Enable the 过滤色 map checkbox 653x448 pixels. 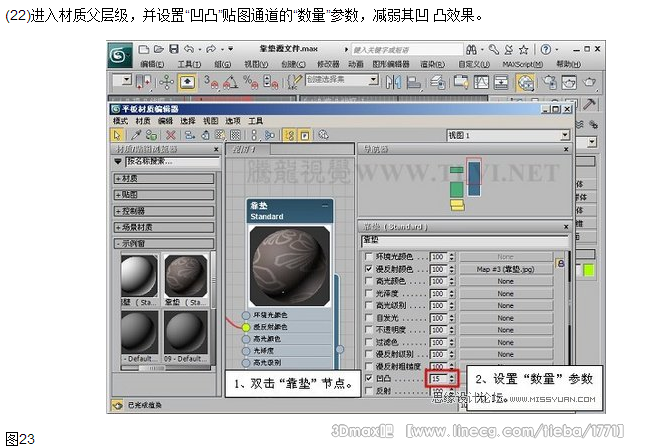[368, 342]
